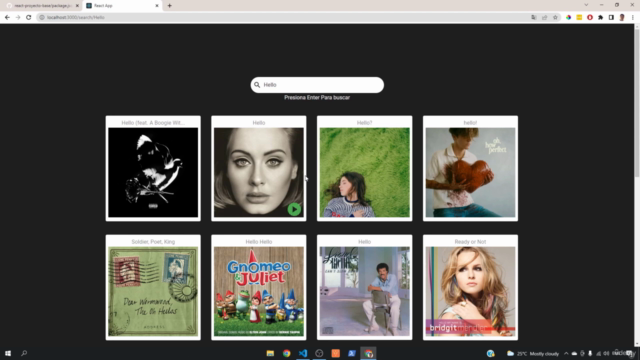Go forward in browser history

(18, 17)
